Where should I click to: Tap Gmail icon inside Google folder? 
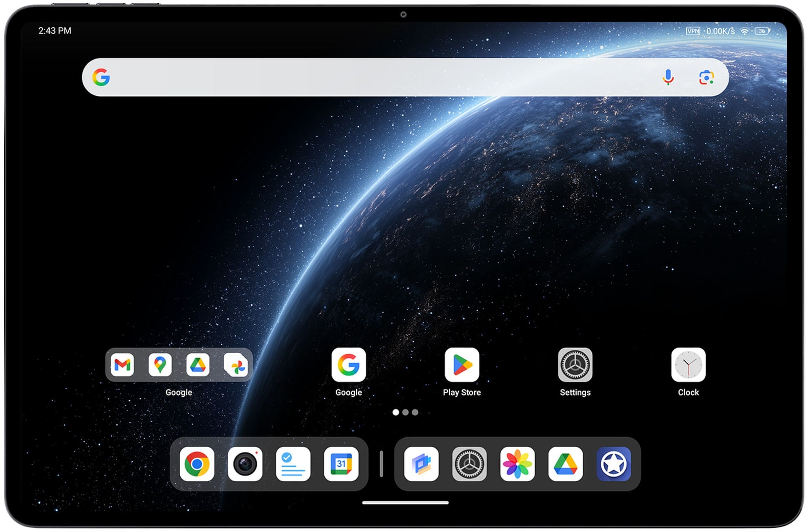click(122, 365)
